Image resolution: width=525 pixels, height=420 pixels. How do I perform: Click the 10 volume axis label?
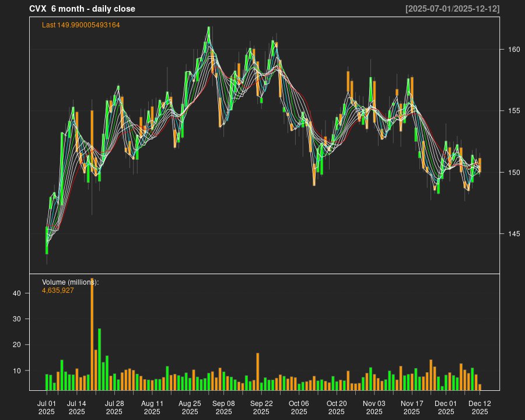click(x=17, y=370)
